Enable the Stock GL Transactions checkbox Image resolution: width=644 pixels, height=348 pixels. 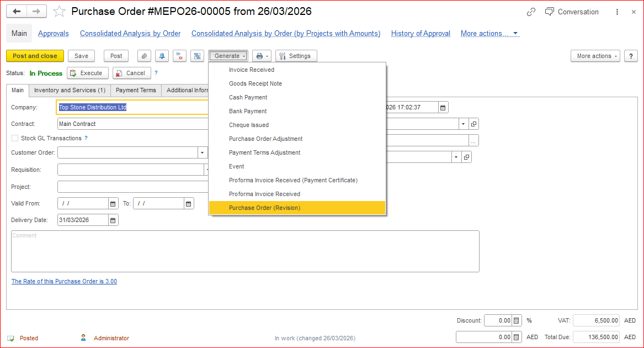15,138
